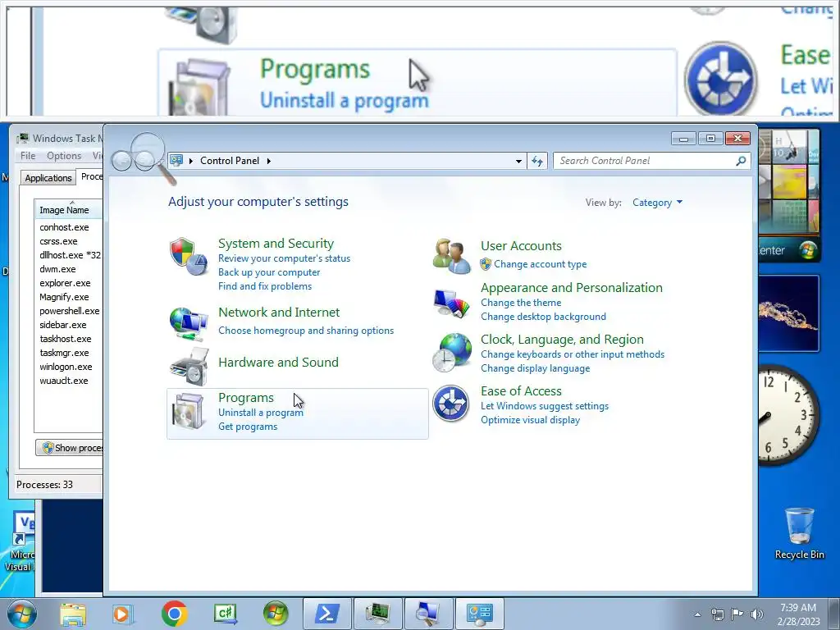Screen dimensions: 840x630
Task: Open the View by Category dropdown
Action: tap(657, 203)
